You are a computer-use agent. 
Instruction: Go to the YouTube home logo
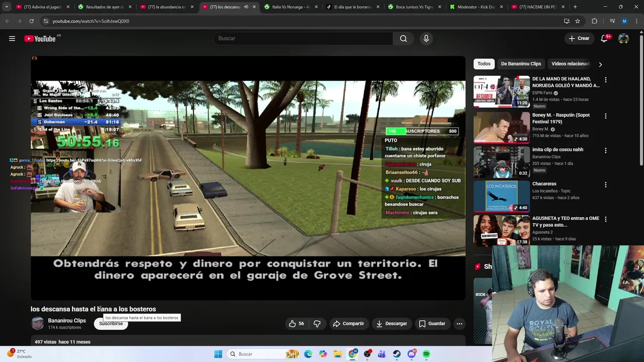[x=40, y=39]
